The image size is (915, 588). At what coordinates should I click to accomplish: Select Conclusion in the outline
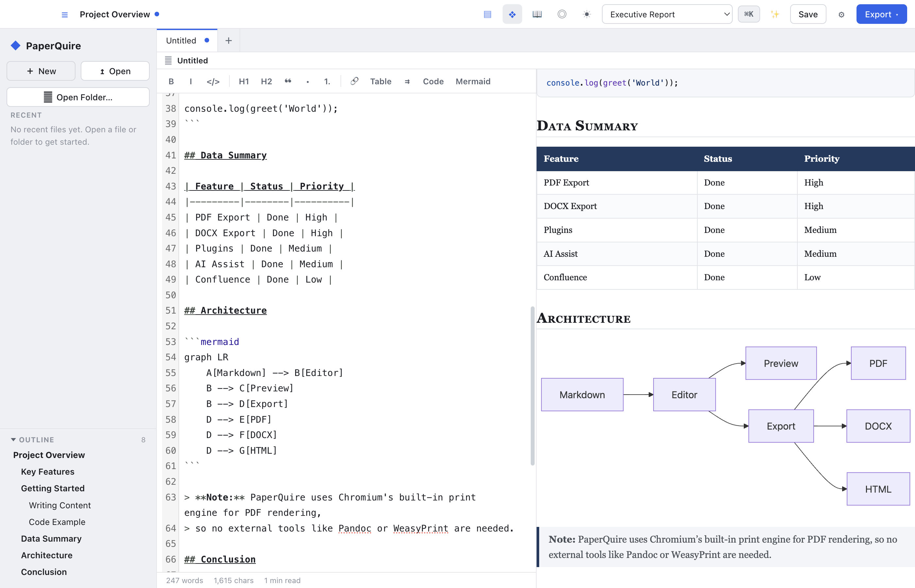(x=44, y=572)
